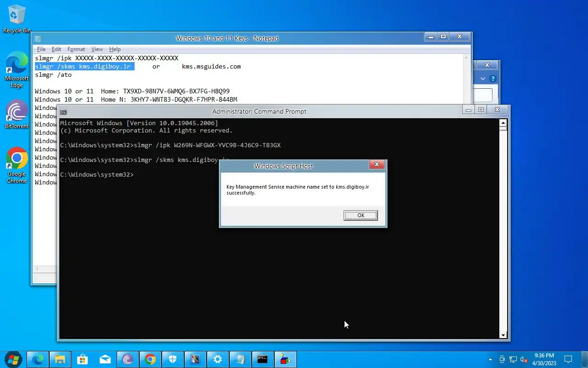The height and width of the screenshot is (368, 588).
Task: Open Notepad's Help menu
Action: pyautogui.click(x=115, y=49)
